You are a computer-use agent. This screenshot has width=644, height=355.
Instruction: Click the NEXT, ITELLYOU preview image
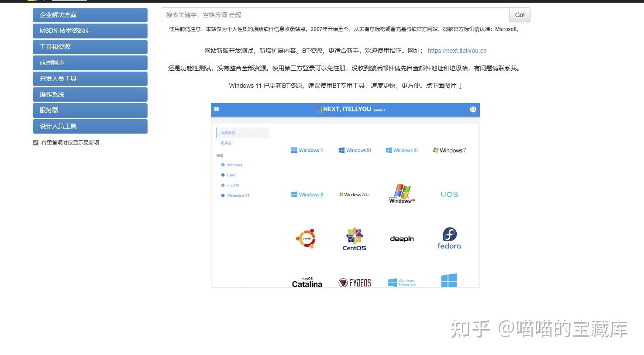345,196
